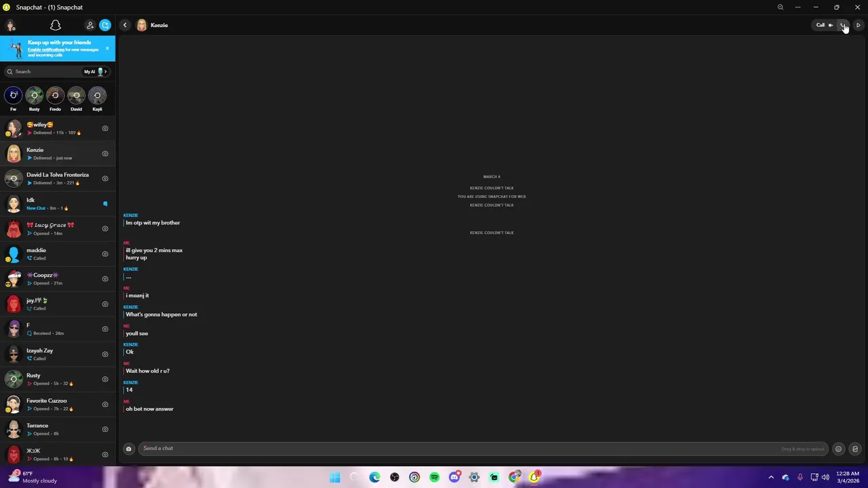Open the Idk chat with New Chat
The width and height of the screenshot is (868, 488).
pyautogui.click(x=58, y=203)
